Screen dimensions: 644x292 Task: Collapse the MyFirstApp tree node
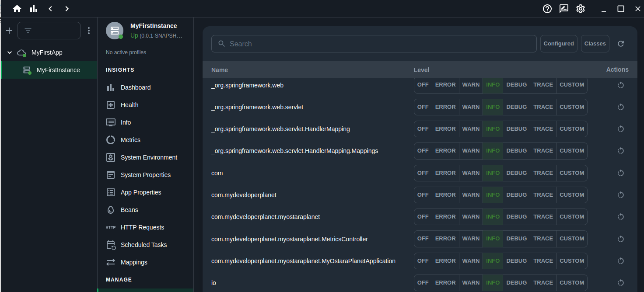pos(9,52)
